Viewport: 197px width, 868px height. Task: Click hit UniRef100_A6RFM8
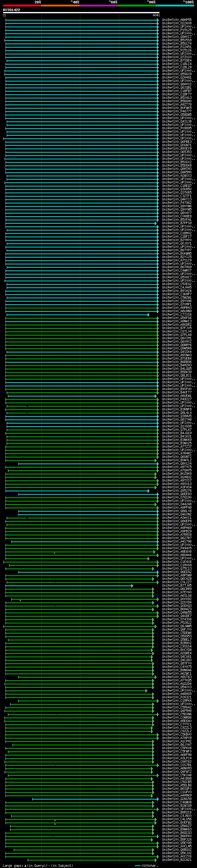[177, 755]
